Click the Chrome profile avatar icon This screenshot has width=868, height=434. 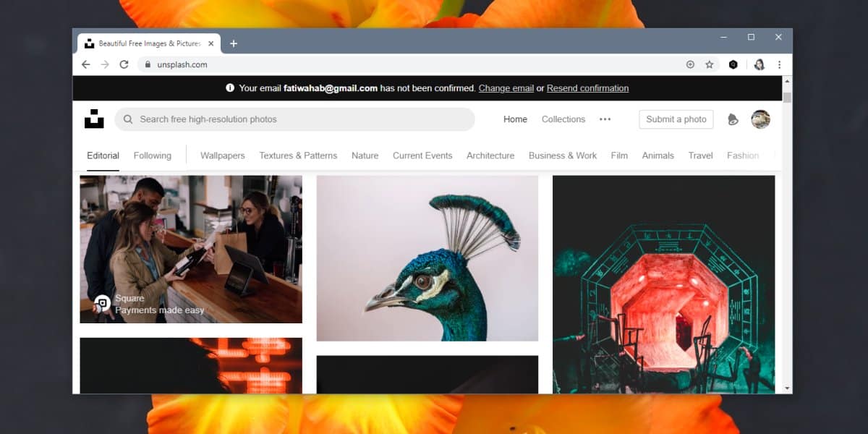759,64
